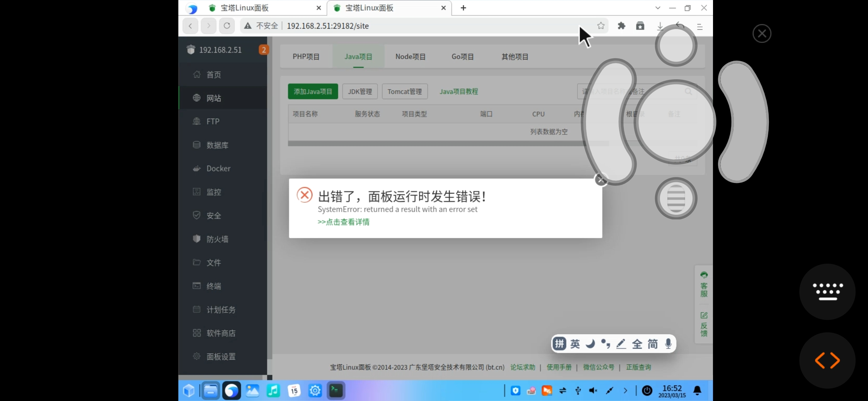This screenshot has width=868, height=401.
Task: Close overlay with circled X button
Action: 762,34
